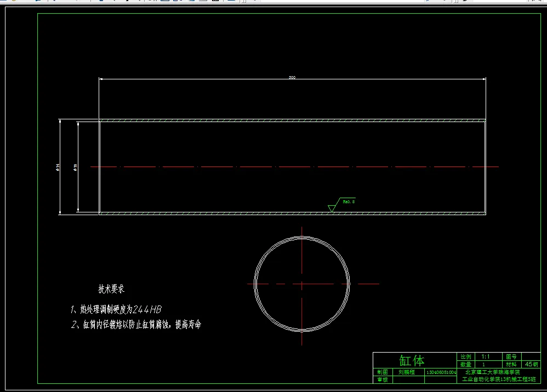This screenshot has width=547, height=392.
Task: Select the 材料 label cell
Action: pos(511,364)
